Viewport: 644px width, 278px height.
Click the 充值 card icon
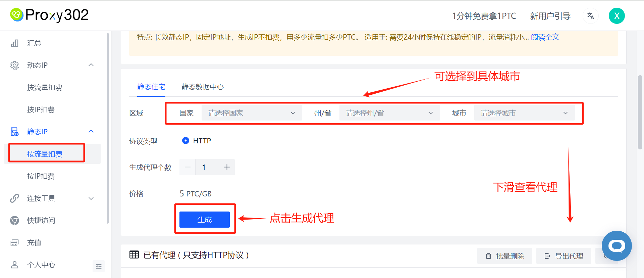pyautogui.click(x=14, y=242)
